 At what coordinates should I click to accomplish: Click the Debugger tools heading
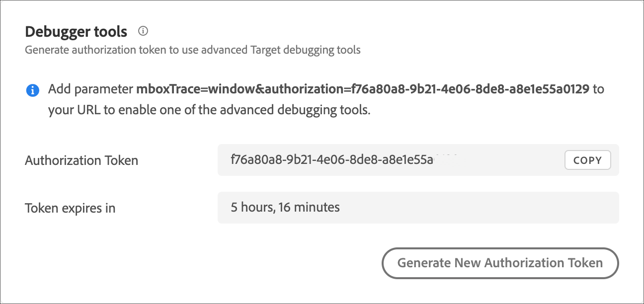[76, 32]
